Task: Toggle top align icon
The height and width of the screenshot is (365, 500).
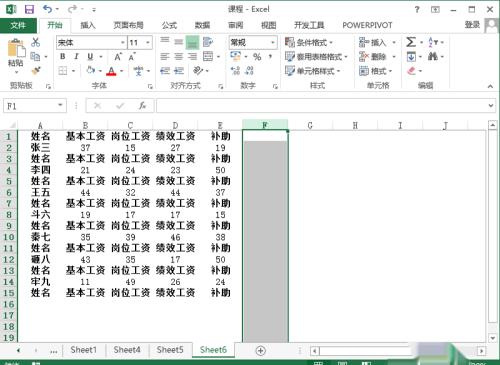Action: click(165, 41)
